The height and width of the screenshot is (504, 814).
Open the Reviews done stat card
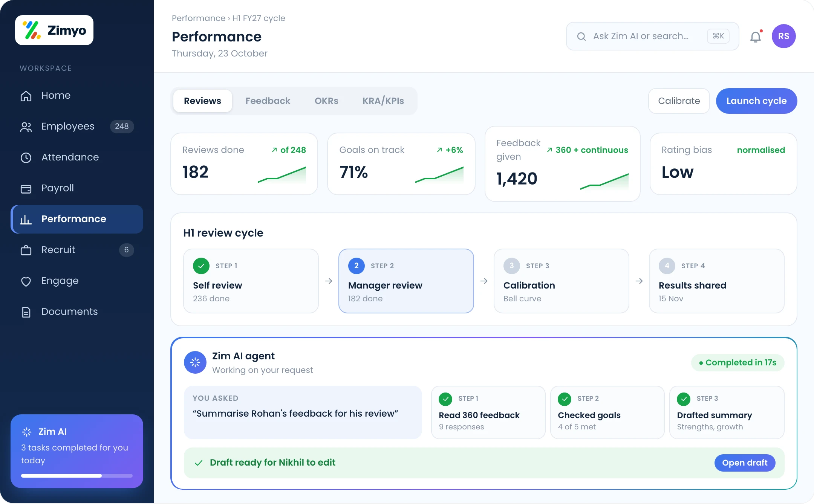[x=244, y=164]
